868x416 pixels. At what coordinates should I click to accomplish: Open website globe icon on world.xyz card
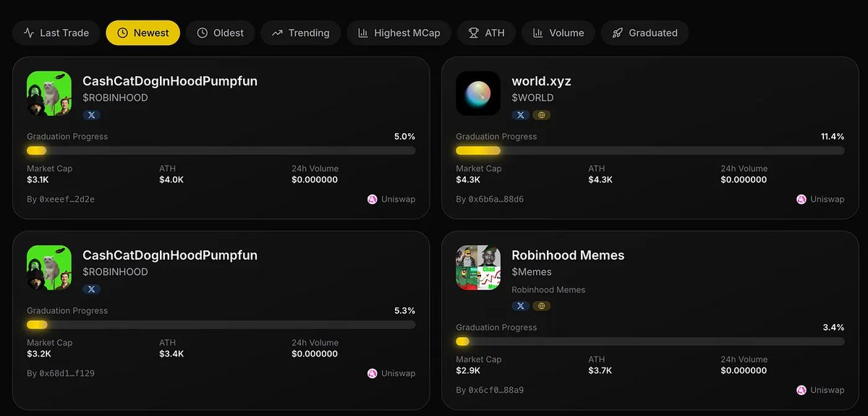541,114
